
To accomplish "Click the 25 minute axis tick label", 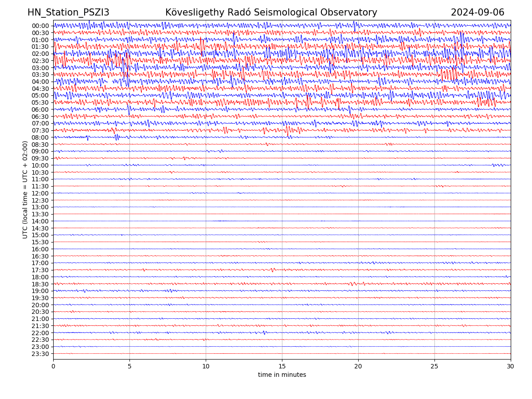I will pyautogui.click(x=434, y=366).
